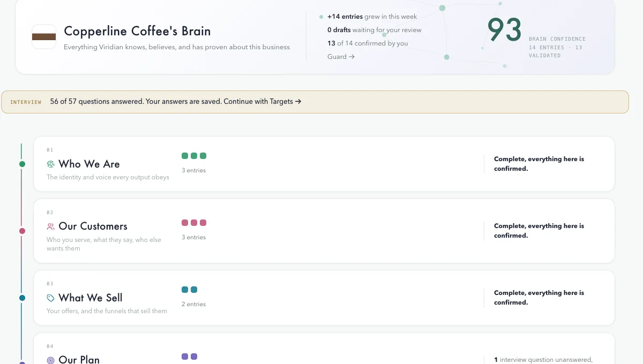Click the people icon beside Our Customers
Screen dimensions: 643x364
click(x=51, y=226)
